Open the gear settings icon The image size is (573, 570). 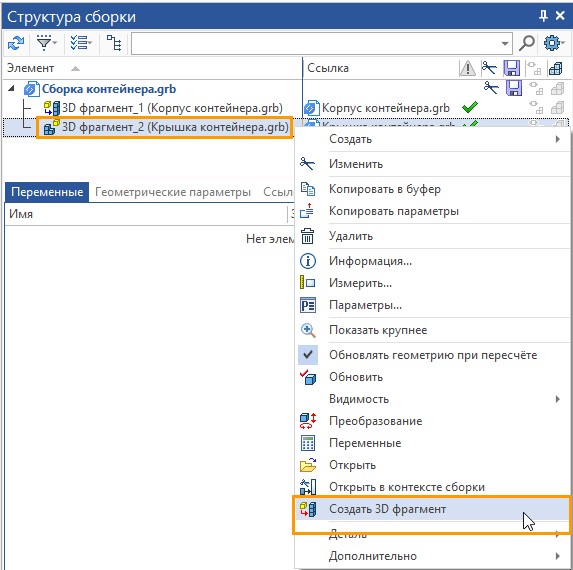553,43
